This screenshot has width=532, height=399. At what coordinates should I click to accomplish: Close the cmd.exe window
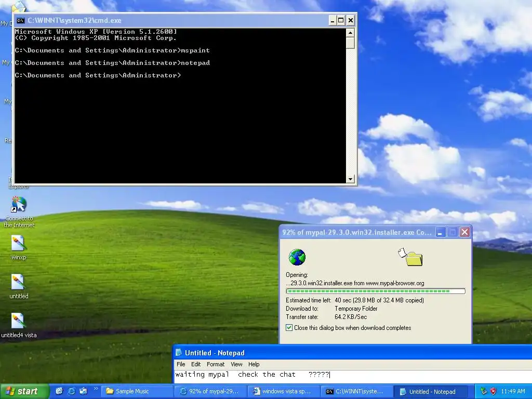point(351,20)
